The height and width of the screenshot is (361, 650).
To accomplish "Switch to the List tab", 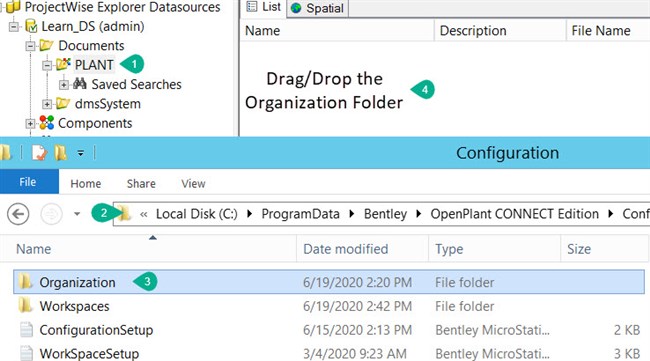I will (x=264, y=7).
